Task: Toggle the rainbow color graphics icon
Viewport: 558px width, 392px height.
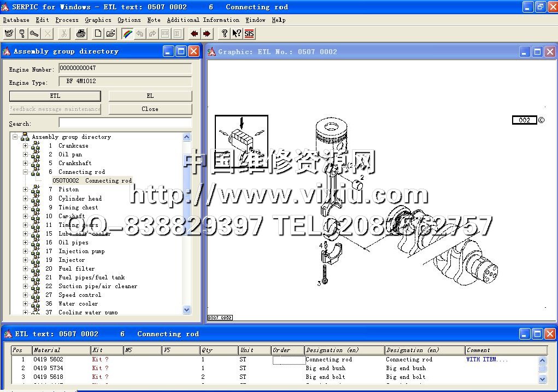Action: (x=127, y=33)
